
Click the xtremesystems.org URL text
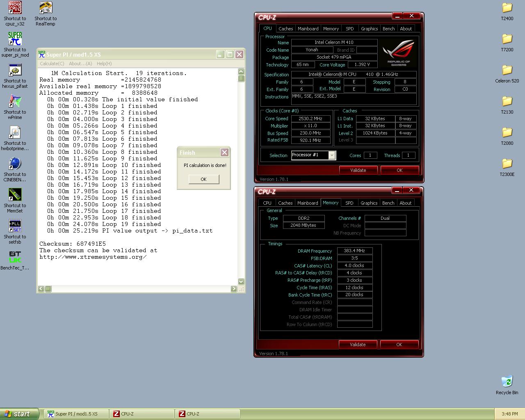[93, 257]
